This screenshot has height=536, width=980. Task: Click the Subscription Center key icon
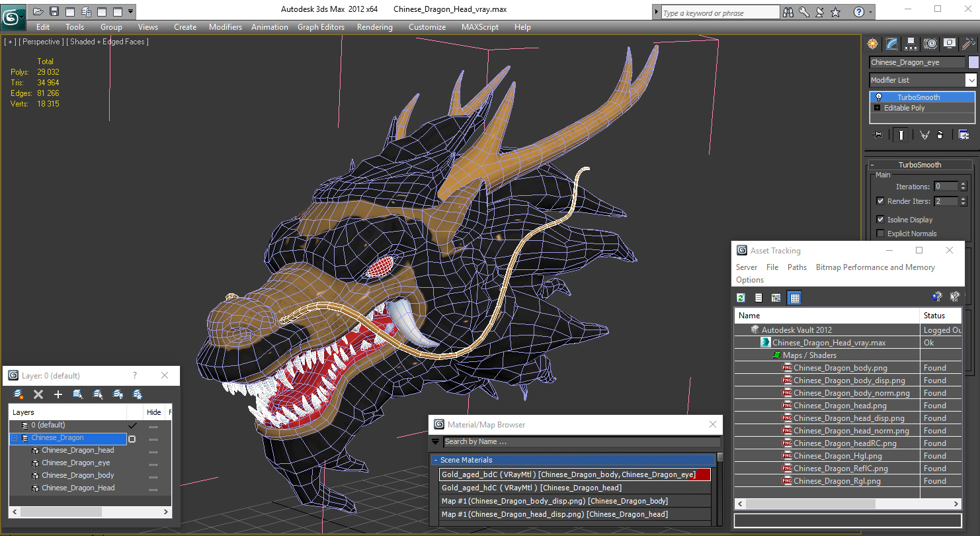pyautogui.click(x=804, y=12)
